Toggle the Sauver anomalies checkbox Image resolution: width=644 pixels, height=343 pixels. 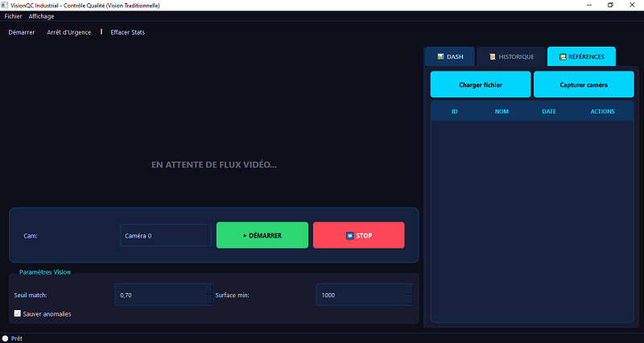pos(18,313)
